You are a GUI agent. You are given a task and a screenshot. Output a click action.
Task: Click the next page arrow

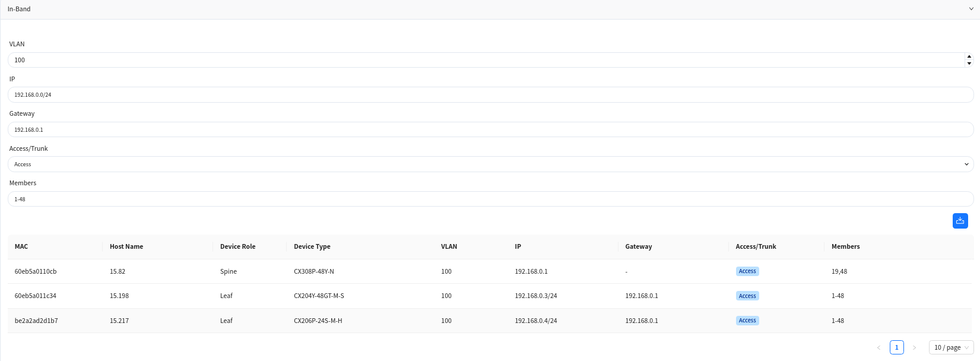coord(914,347)
